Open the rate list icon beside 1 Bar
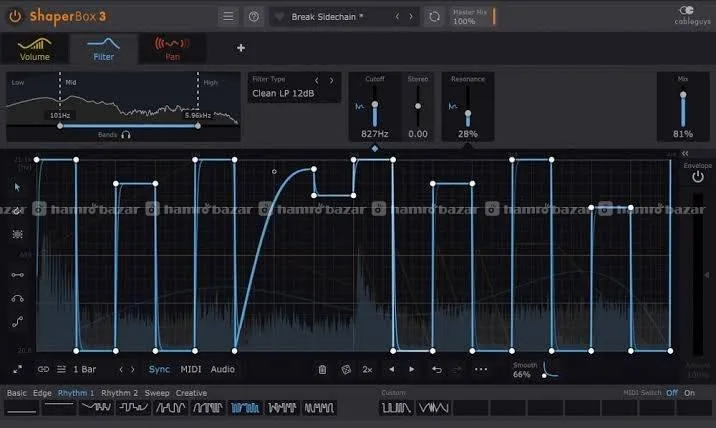716x428 pixels. tap(61, 369)
